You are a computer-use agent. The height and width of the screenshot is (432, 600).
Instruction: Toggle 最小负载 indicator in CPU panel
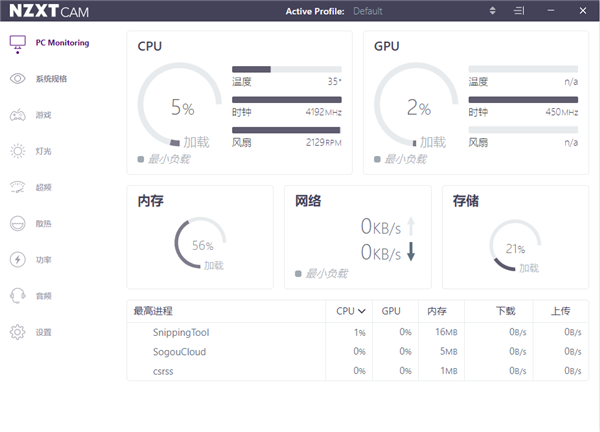[141, 159]
